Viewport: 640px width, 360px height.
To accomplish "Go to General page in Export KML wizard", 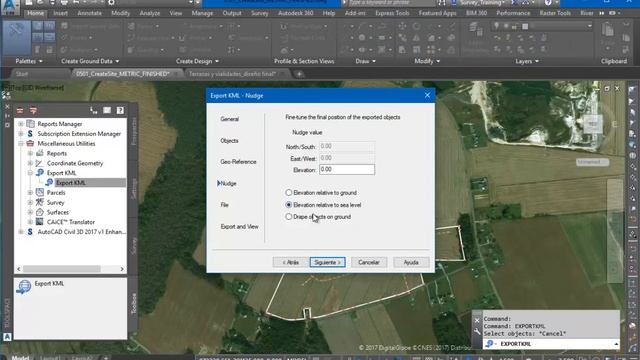I will (x=229, y=119).
